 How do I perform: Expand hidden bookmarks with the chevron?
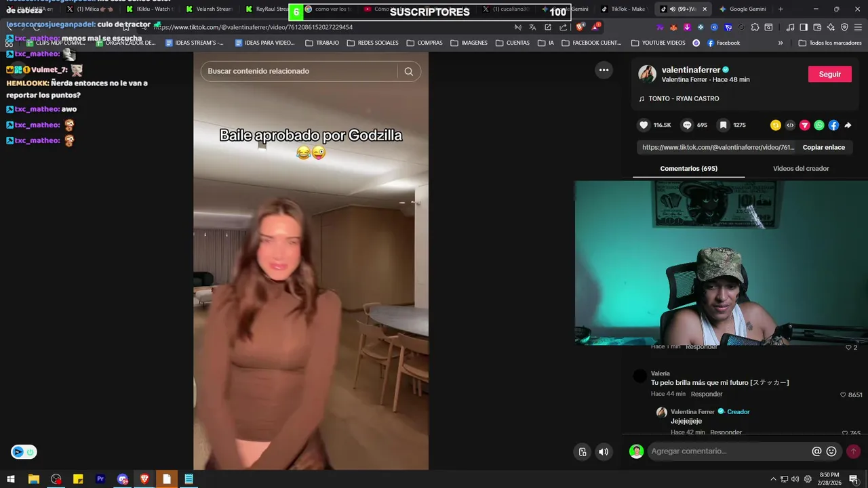[x=781, y=43]
